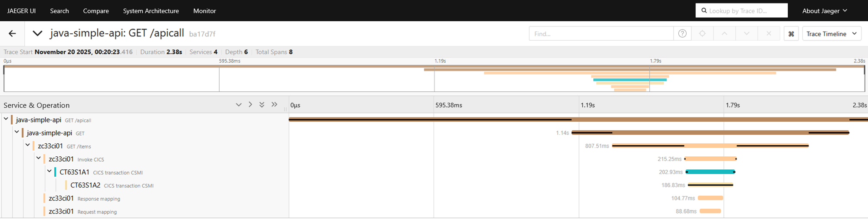
Task: Go to previous search result arrow
Action: coord(724,33)
